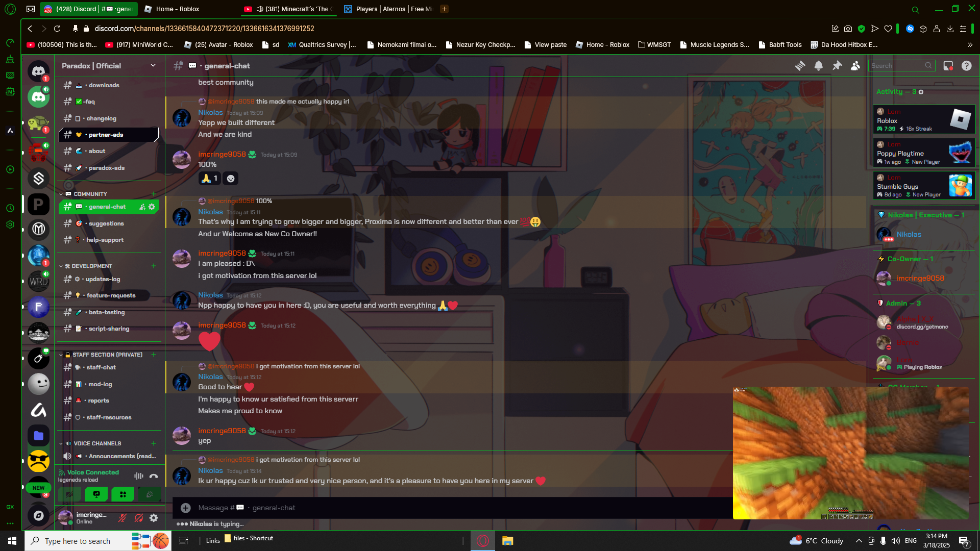Unmute your microphone
The width and height of the screenshot is (980, 551).
click(122, 518)
